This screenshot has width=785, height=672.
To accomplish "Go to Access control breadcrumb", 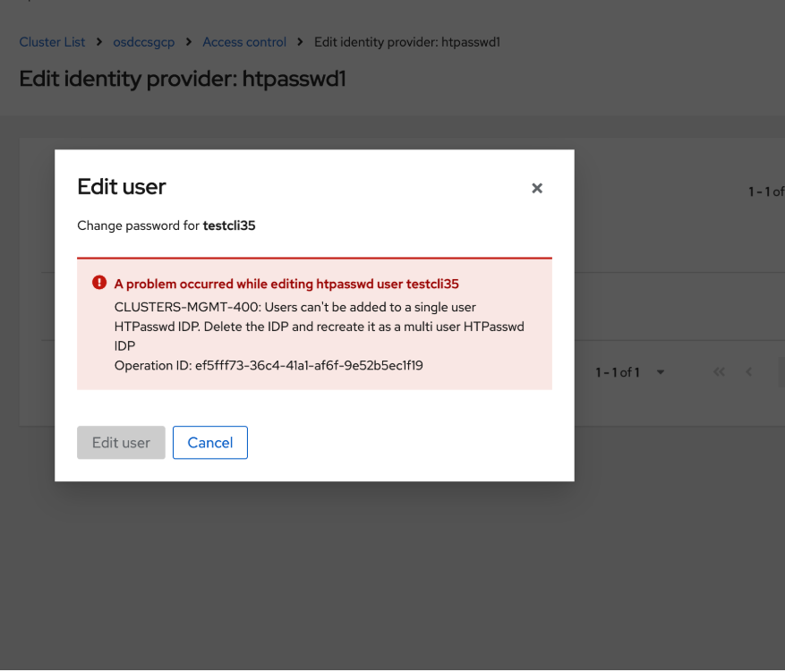I will tap(244, 42).
